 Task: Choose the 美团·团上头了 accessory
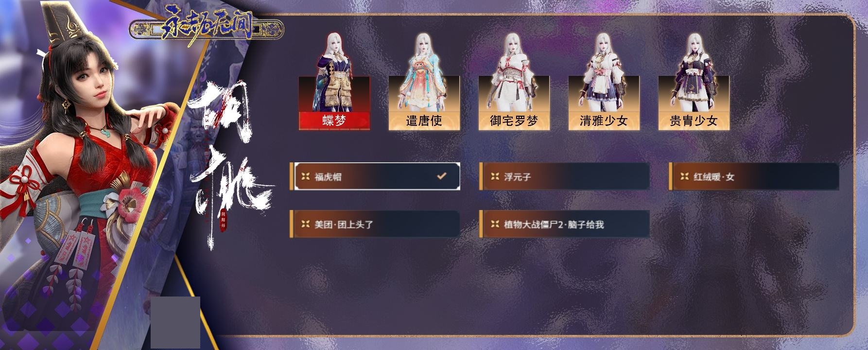pos(375,224)
